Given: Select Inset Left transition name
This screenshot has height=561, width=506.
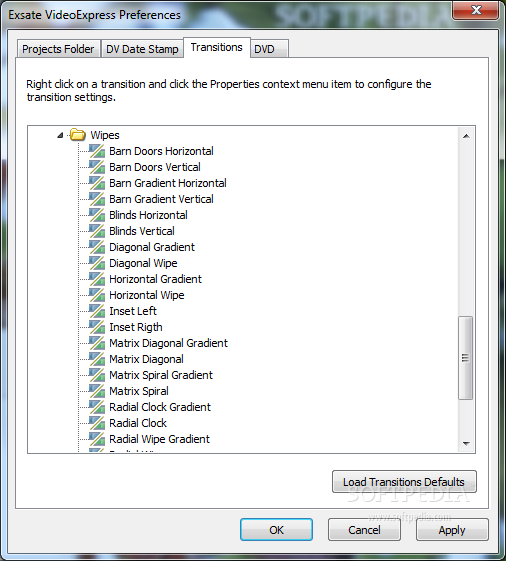Looking at the screenshot, I should tap(133, 311).
